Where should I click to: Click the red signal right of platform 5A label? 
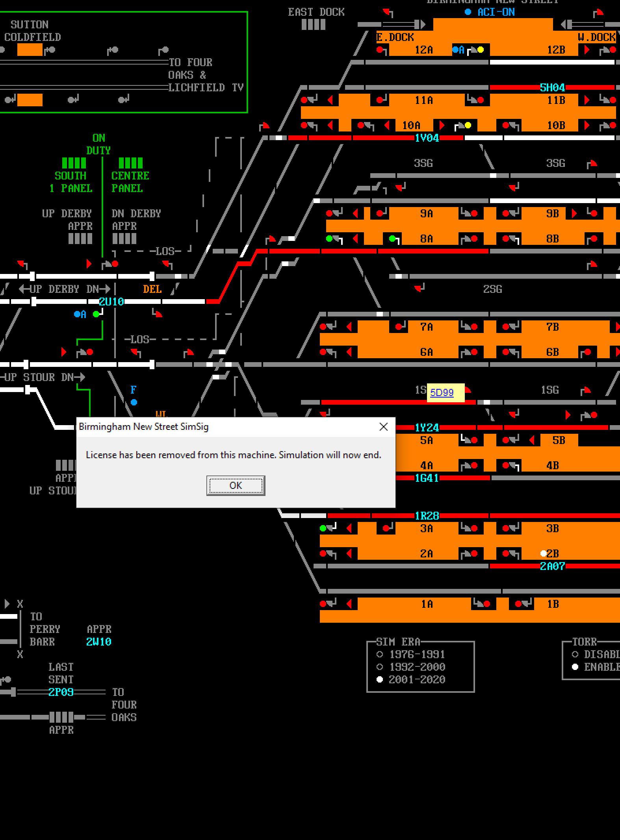point(474,440)
